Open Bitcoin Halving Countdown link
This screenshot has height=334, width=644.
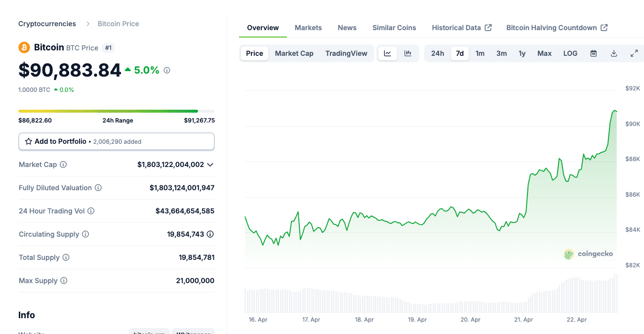[557, 28]
